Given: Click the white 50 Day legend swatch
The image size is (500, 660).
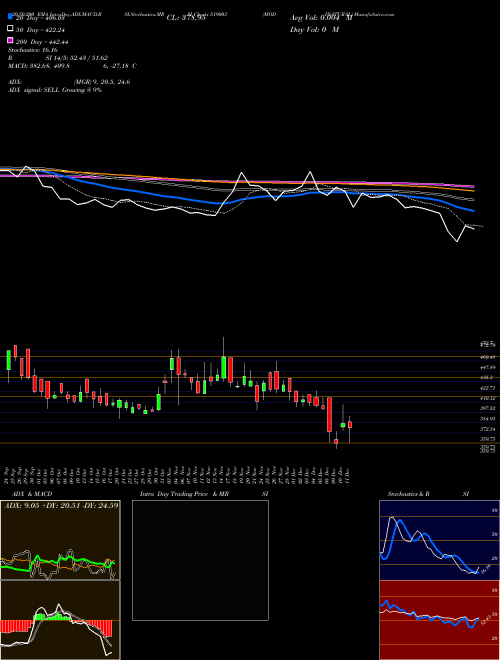Looking at the screenshot, I should 10,29.
